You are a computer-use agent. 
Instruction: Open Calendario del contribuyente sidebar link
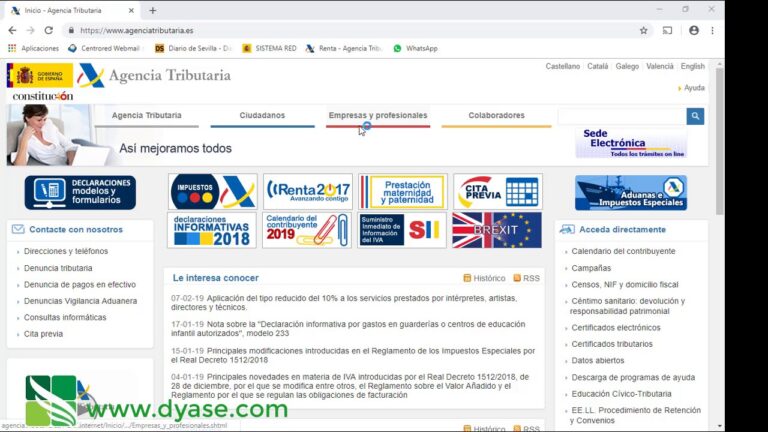pyautogui.click(x=623, y=251)
